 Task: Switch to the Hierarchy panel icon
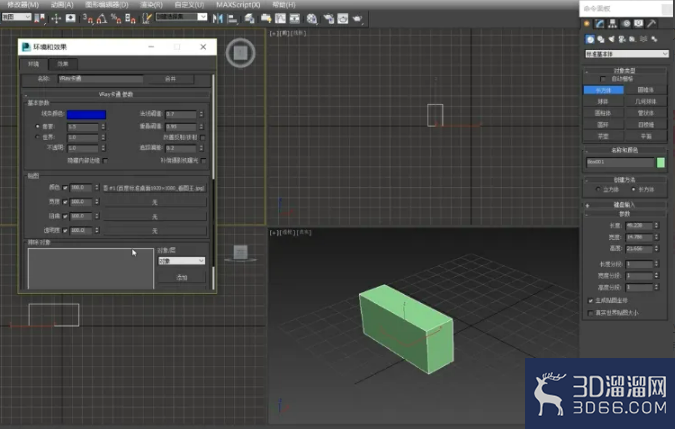[x=613, y=24]
